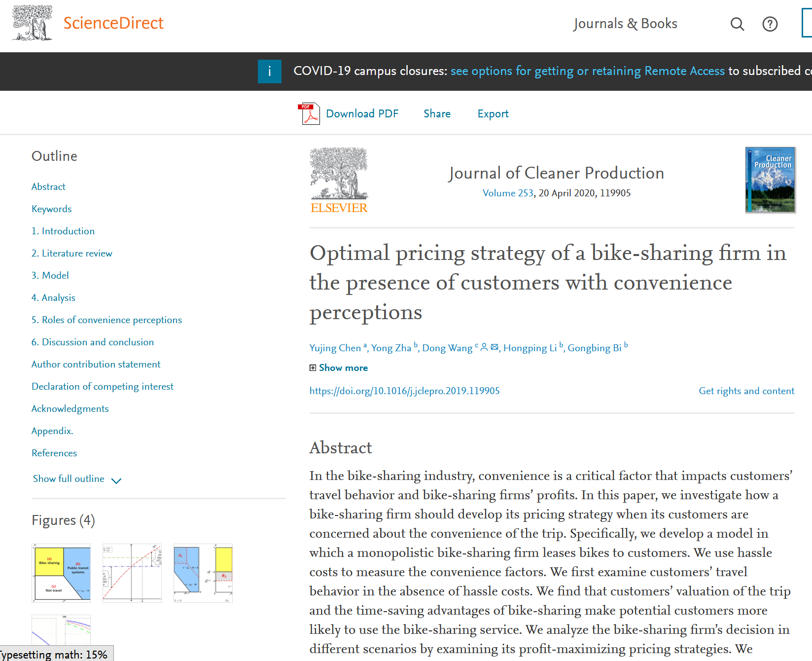The image size is (812, 661).
Task: Open the Export menu
Action: [x=493, y=114]
